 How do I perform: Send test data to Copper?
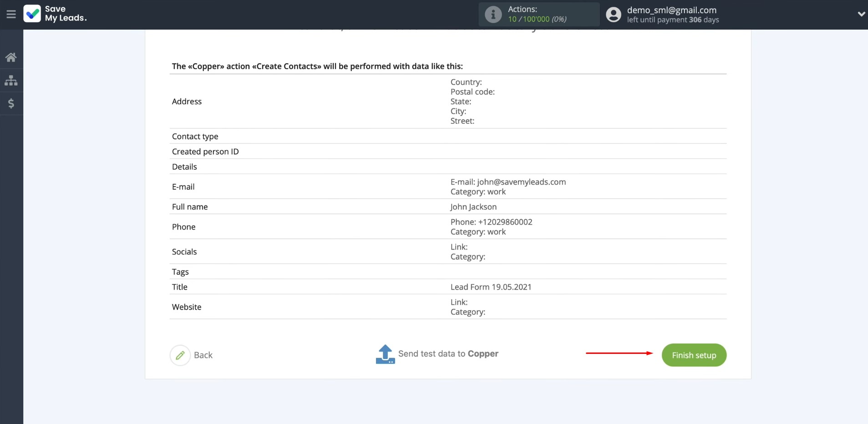(x=448, y=354)
